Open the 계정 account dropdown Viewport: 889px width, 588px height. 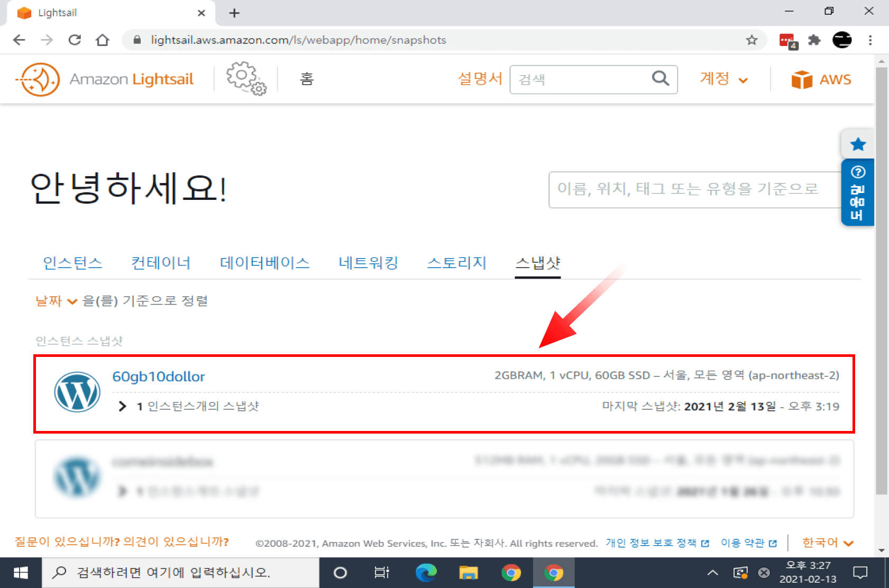[723, 79]
